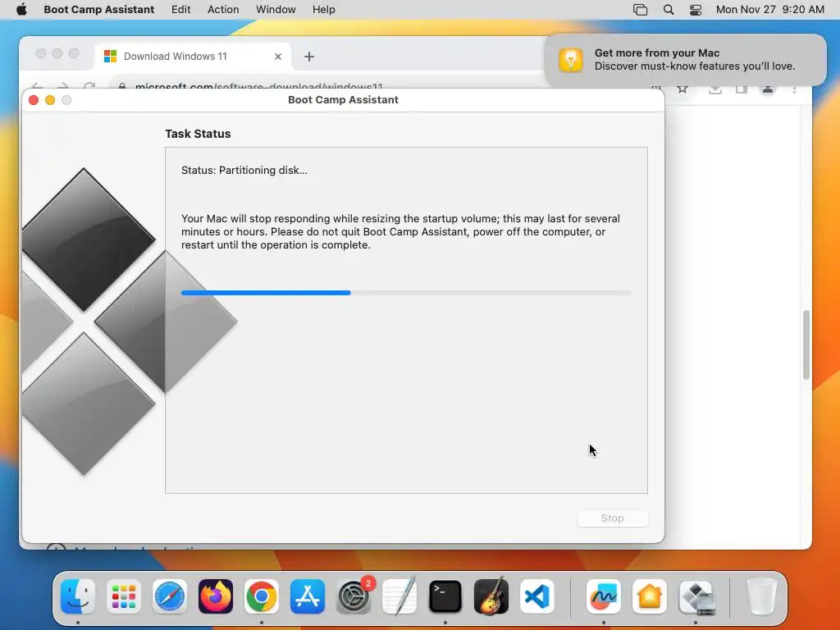The height and width of the screenshot is (630, 840).
Task: Open the Trash in the Dock
Action: 761,596
